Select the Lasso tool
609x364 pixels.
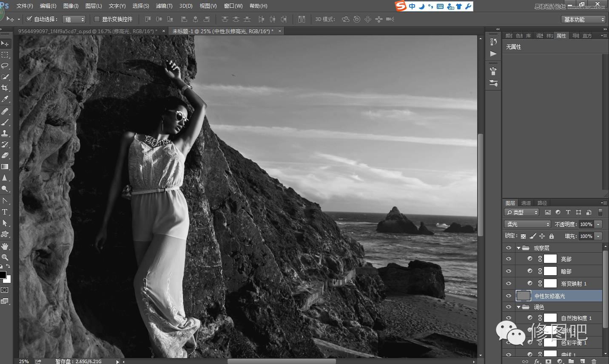point(5,66)
